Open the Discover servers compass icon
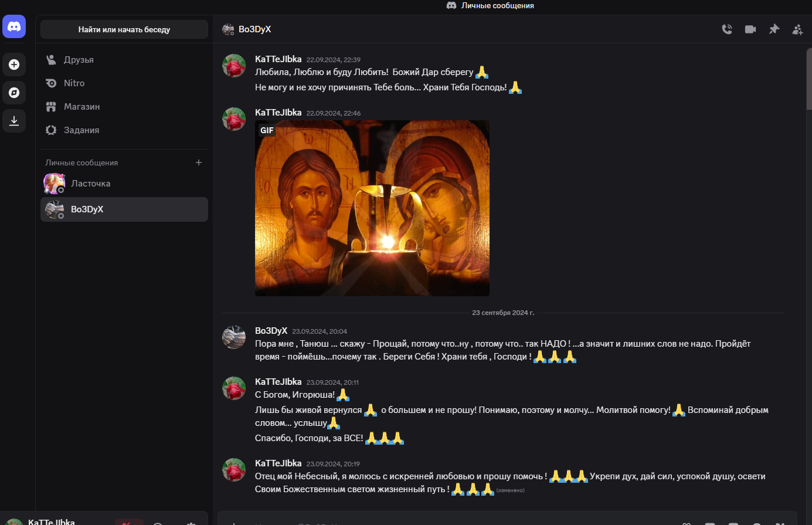Viewport: 812px width, 525px height. (14, 93)
